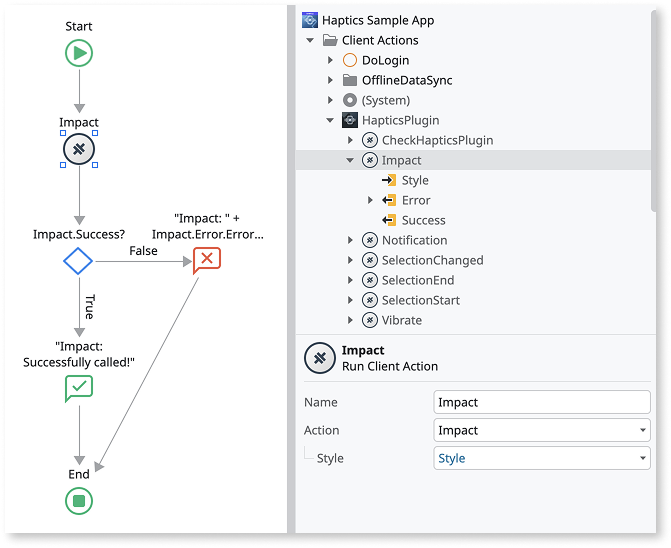Expand the SelectionStart action
This screenshot has height=548, width=671.
[350, 300]
